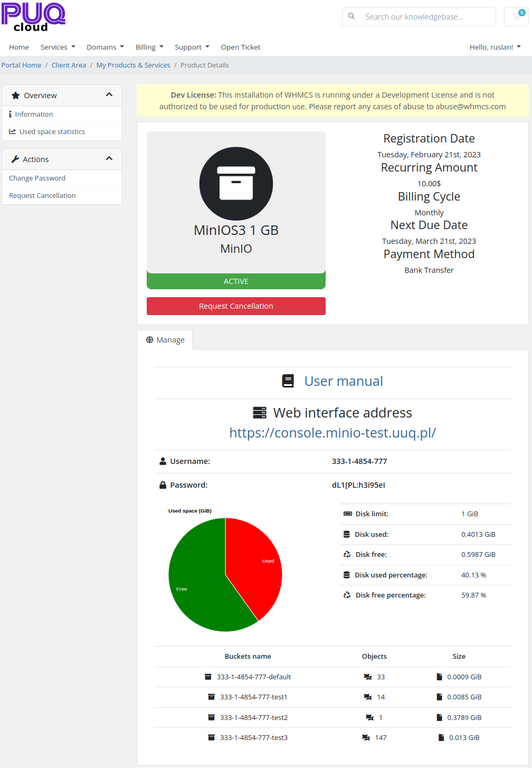This screenshot has height=768, width=532.
Task: Select Open Ticket in the navigation bar
Action: pyautogui.click(x=241, y=47)
